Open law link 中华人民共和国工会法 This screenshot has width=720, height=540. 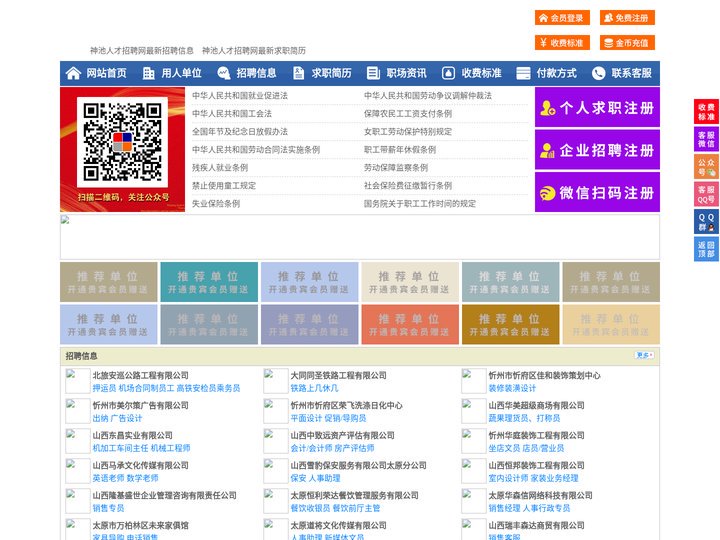[x=232, y=113]
